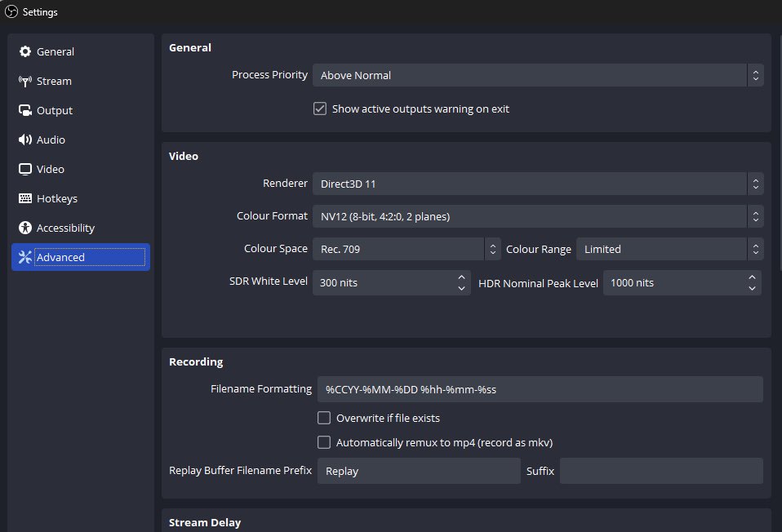Enable Automatically remux to mp4
Screen dimensions: 782x532
[324, 442]
